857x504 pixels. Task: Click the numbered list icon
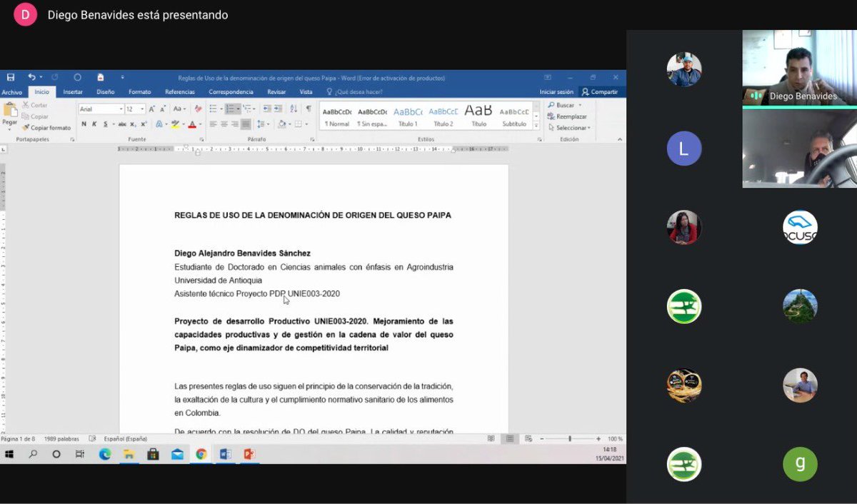[x=230, y=109]
